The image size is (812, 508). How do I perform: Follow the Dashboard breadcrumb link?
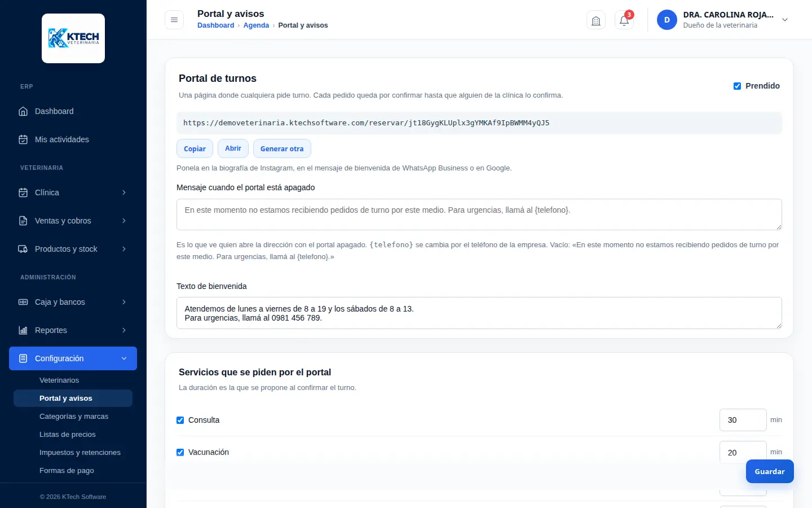tap(215, 25)
